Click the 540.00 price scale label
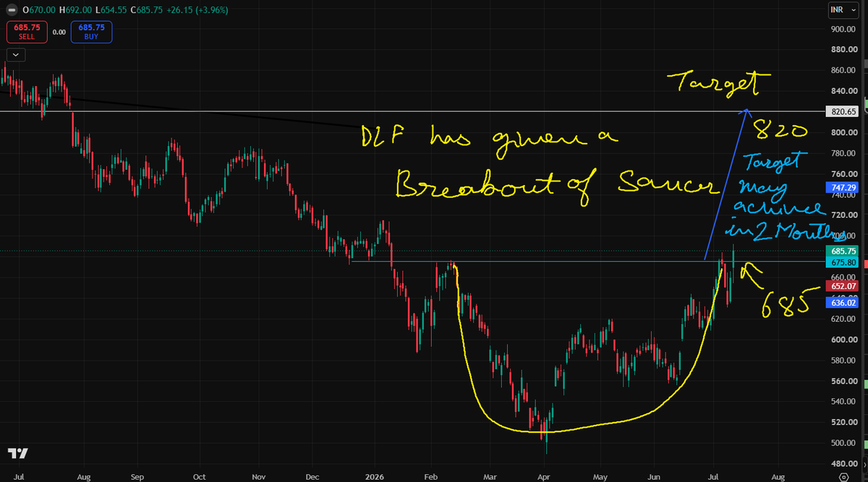This screenshot has width=868, height=482. point(843,402)
